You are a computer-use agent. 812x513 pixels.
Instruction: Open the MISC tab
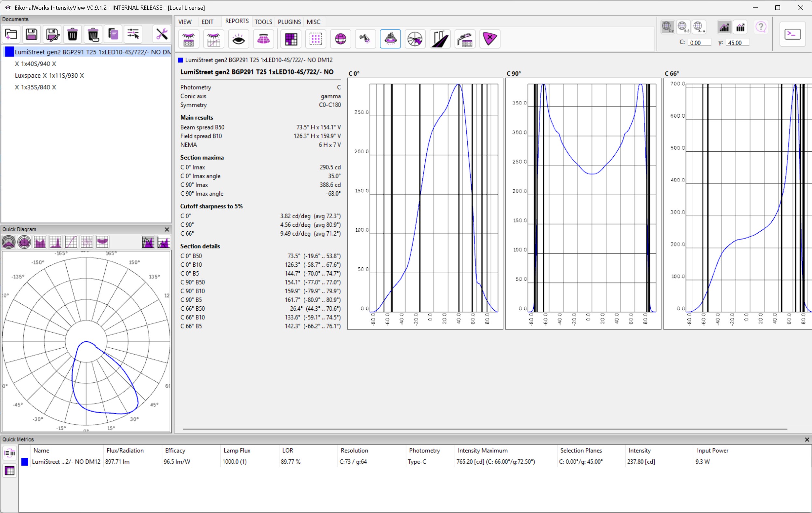coord(313,22)
